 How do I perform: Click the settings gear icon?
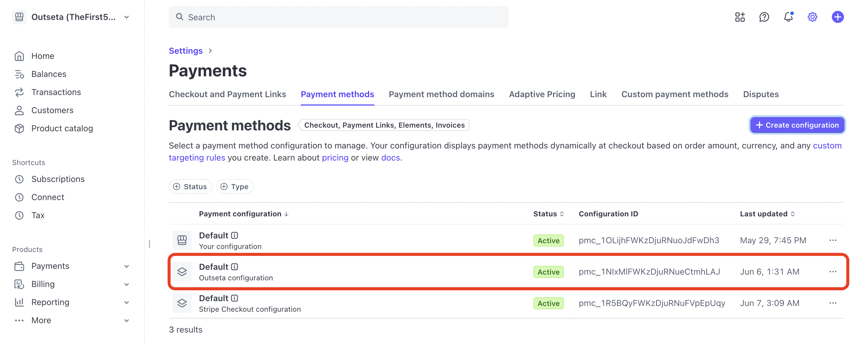[812, 17]
